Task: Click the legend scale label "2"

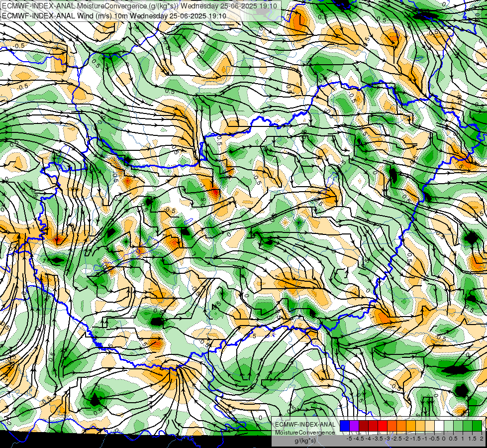Action: [482, 439]
